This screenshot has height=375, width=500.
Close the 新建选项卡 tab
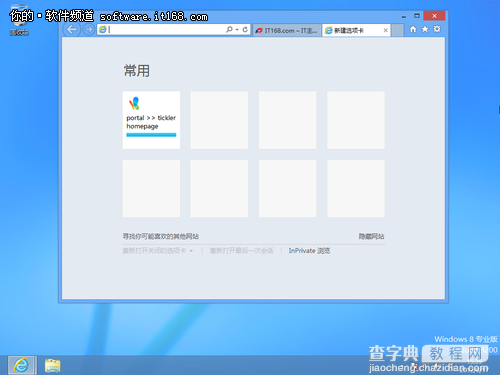(x=386, y=30)
